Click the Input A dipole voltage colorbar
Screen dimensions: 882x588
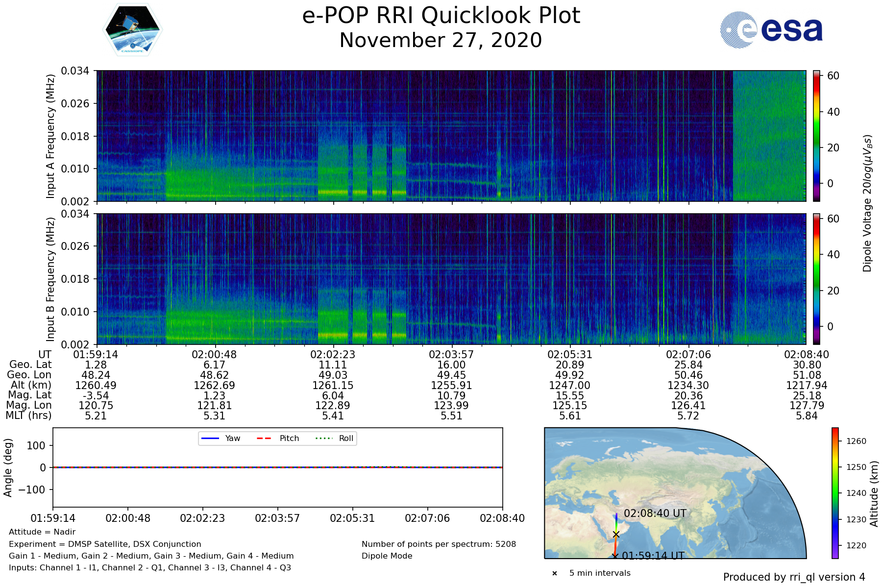[816, 136]
